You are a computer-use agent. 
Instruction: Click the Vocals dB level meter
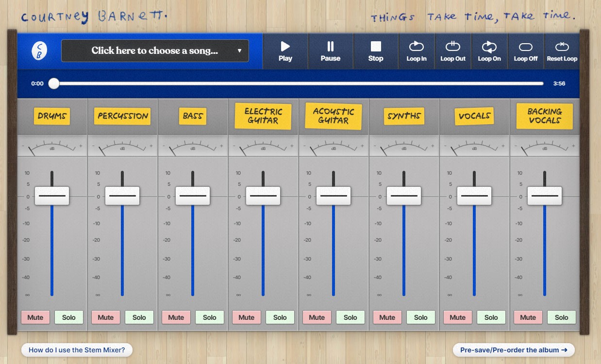[474, 146]
